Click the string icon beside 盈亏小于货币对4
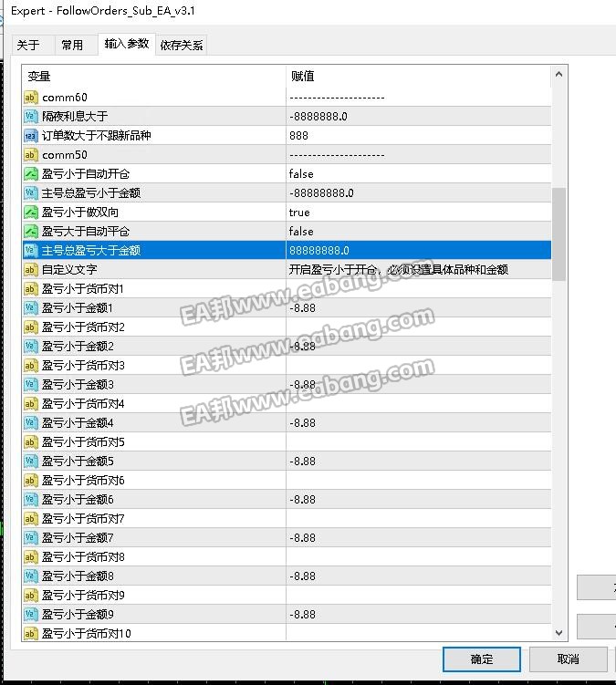The image size is (616, 685). (31, 404)
